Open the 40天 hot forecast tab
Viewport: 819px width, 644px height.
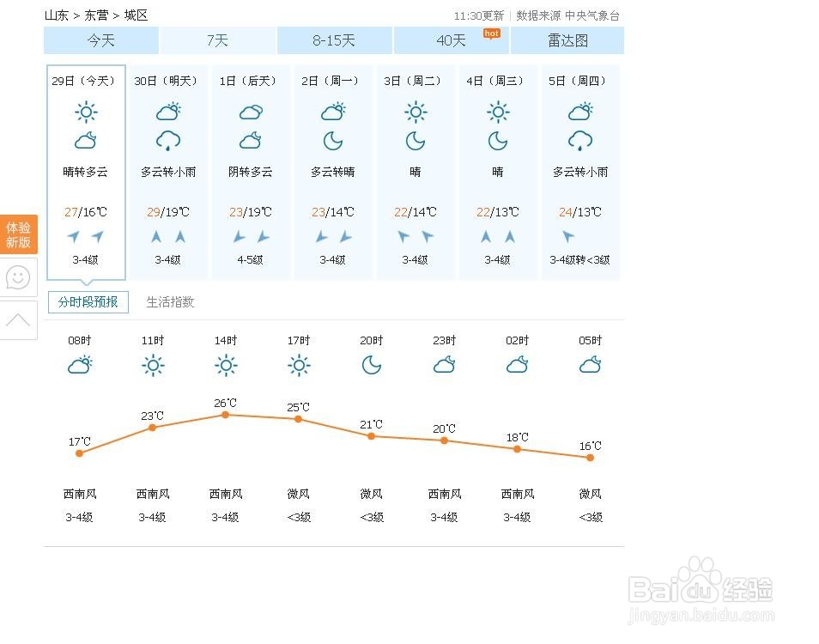pyautogui.click(x=452, y=40)
